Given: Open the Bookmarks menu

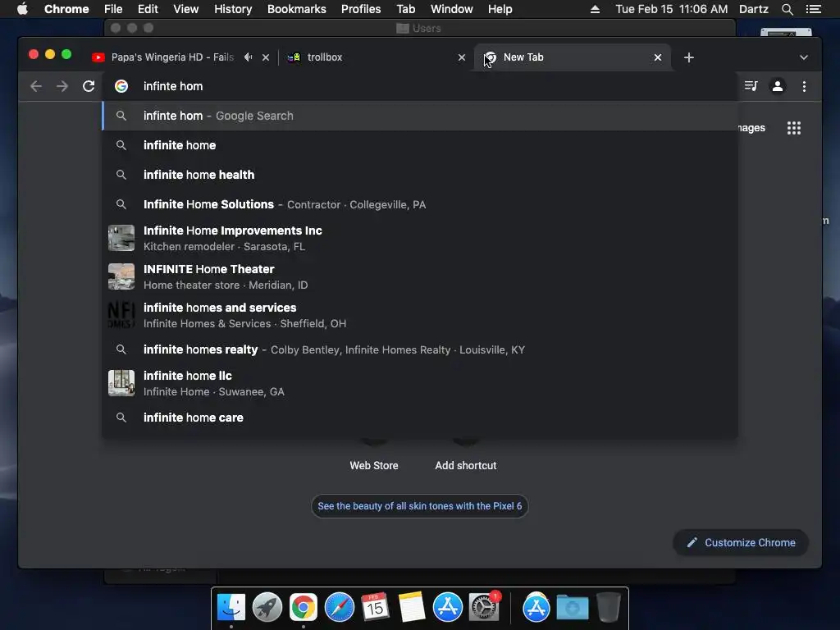Looking at the screenshot, I should 297,9.
